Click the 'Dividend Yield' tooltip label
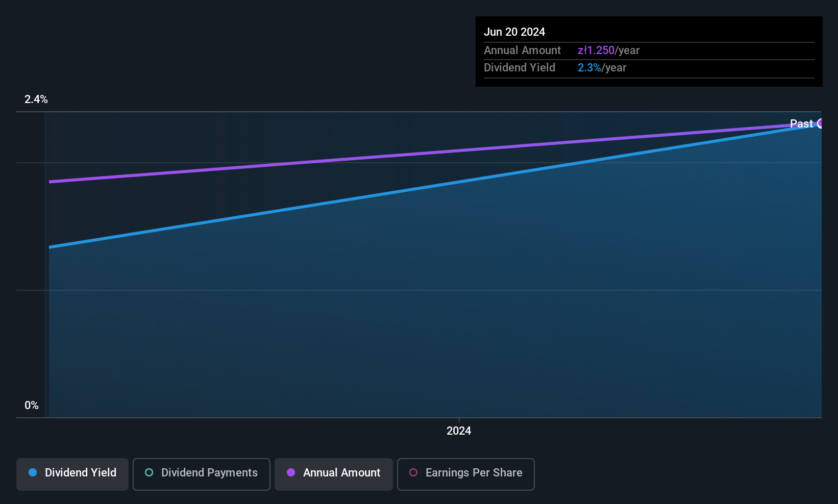Screen dimensions: 838x504 point(520,67)
